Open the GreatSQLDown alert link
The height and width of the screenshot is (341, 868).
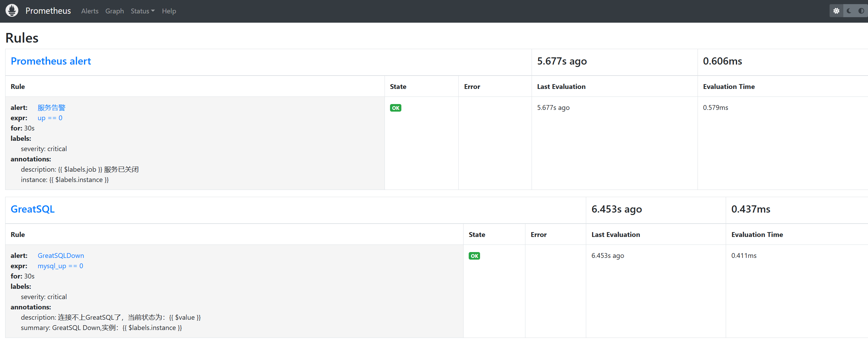pyautogui.click(x=61, y=255)
